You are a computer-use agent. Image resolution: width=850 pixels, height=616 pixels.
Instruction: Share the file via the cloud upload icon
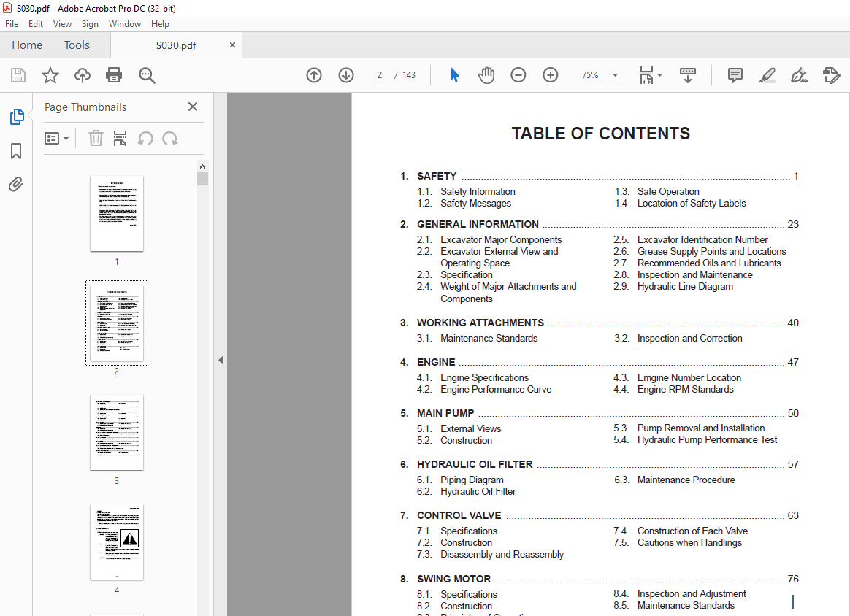[82, 75]
